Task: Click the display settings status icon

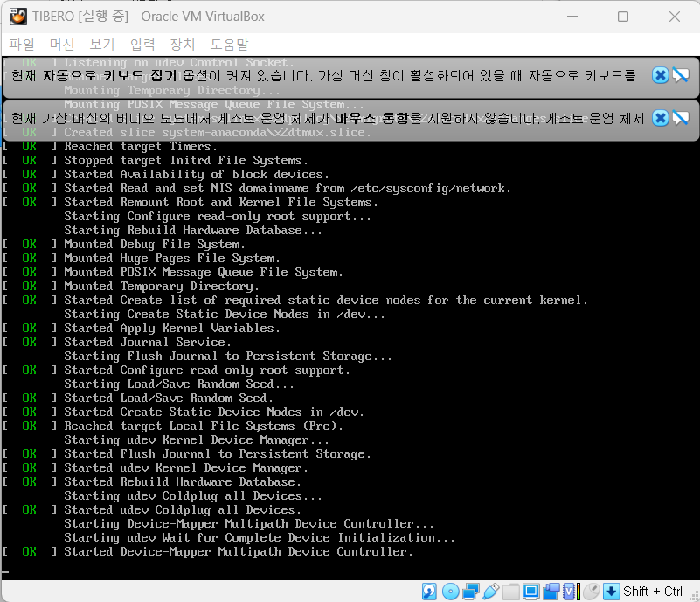Action: (530, 592)
